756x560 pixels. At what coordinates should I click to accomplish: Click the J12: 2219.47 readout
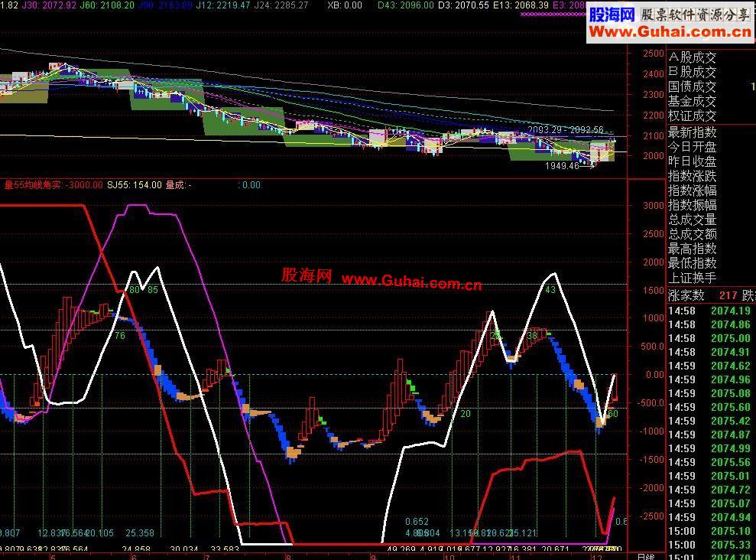(x=222, y=5)
